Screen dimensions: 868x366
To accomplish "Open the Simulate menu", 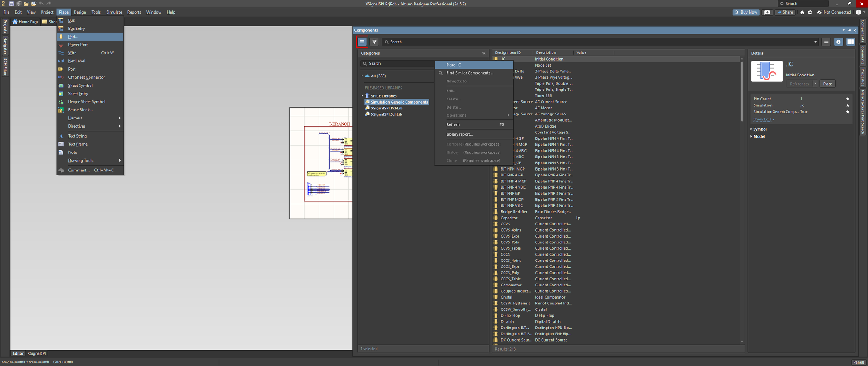I will tap(114, 12).
